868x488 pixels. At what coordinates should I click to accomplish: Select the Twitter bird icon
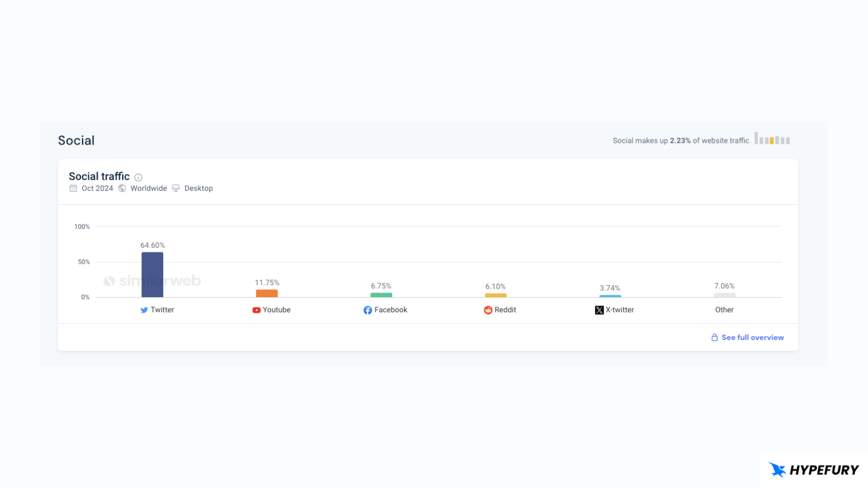tap(144, 310)
